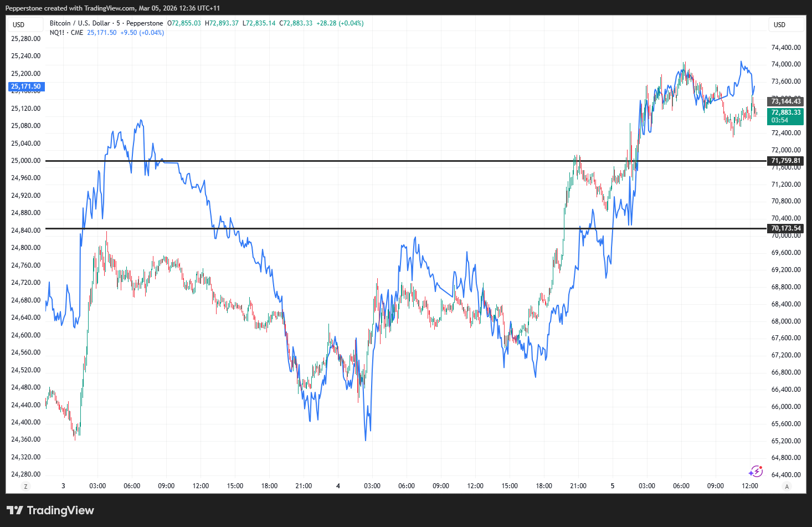Click the purple sparkle lightning icon

click(x=756, y=472)
